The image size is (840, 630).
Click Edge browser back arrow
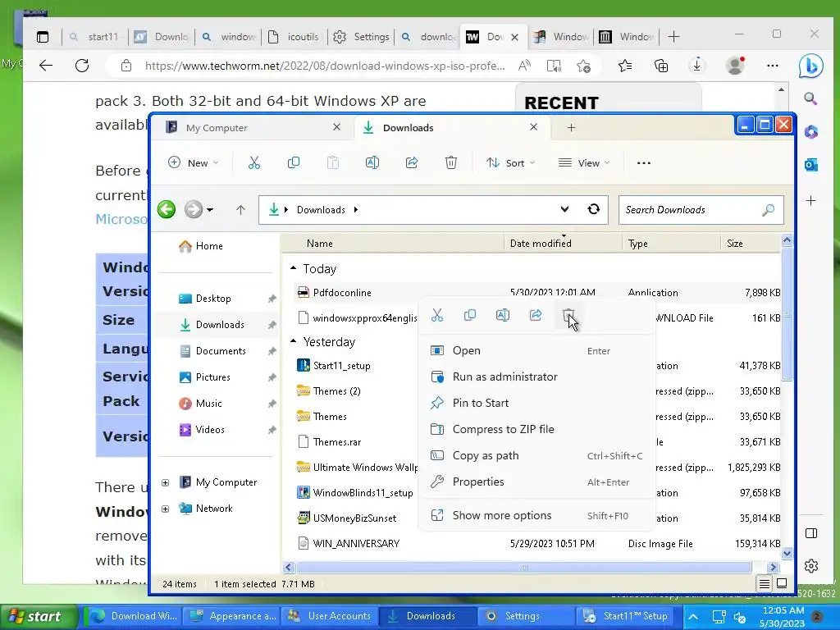(x=46, y=66)
